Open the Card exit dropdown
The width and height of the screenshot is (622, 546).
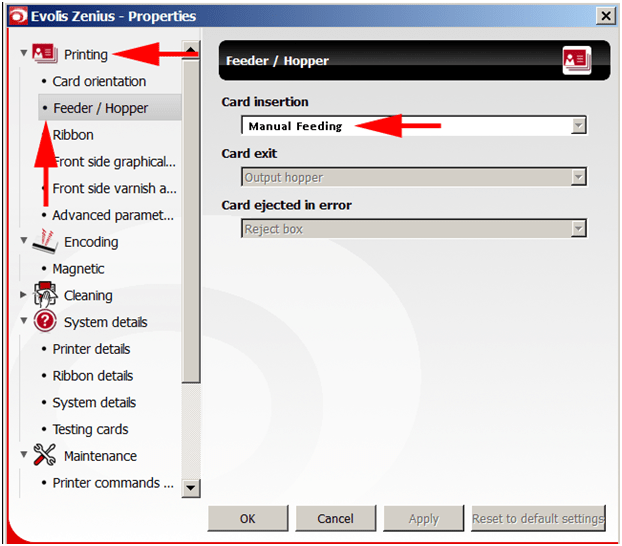pyautogui.click(x=577, y=178)
